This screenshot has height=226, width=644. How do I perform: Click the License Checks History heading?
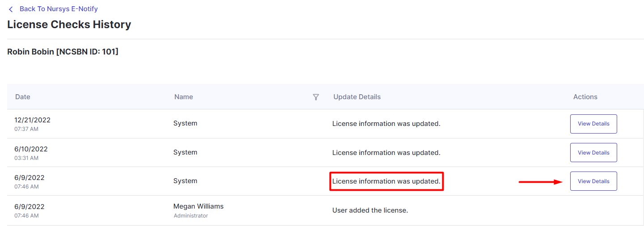tap(69, 25)
